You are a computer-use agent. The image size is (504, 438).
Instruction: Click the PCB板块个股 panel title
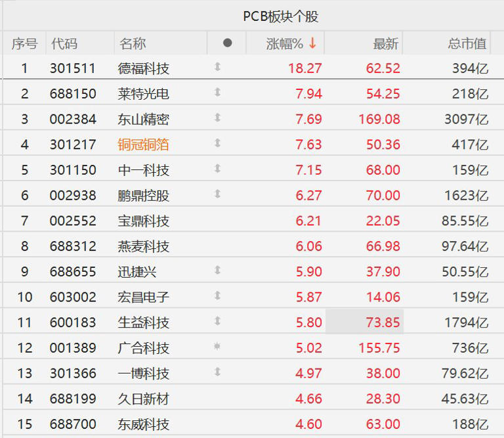280,16
